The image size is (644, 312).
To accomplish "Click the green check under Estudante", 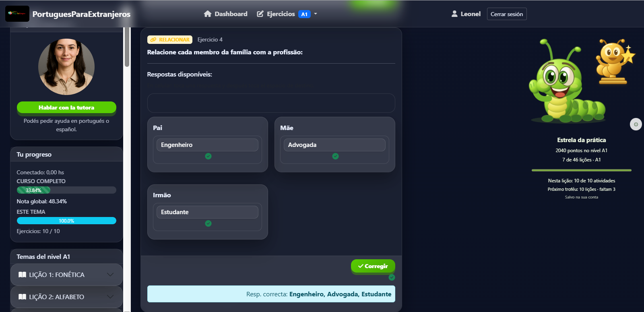I will pos(208,223).
